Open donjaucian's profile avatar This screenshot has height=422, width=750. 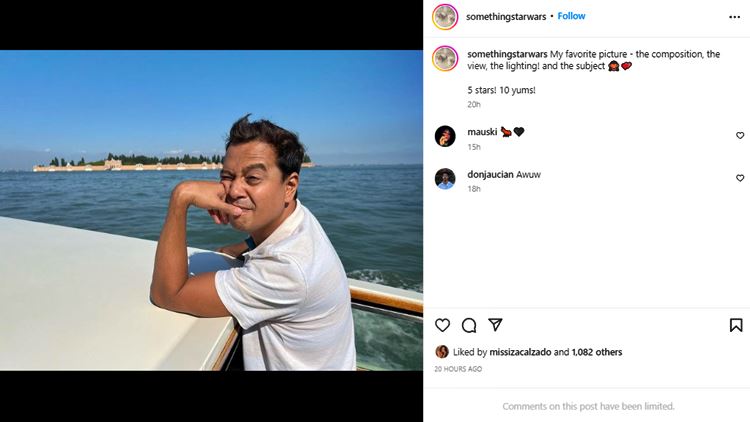point(445,178)
